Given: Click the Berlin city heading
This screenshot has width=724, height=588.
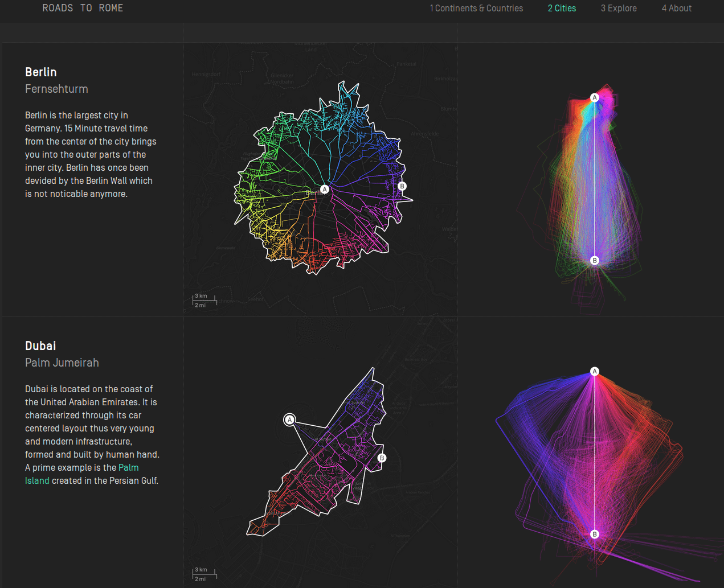Looking at the screenshot, I should point(41,72).
